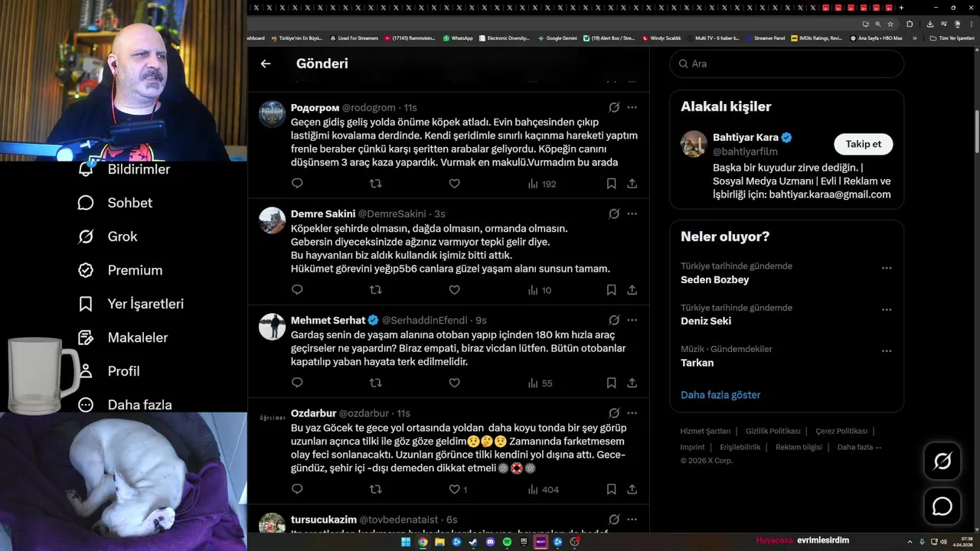The image size is (980, 551).
Task: Open Discord from the taskbar
Action: (x=490, y=542)
